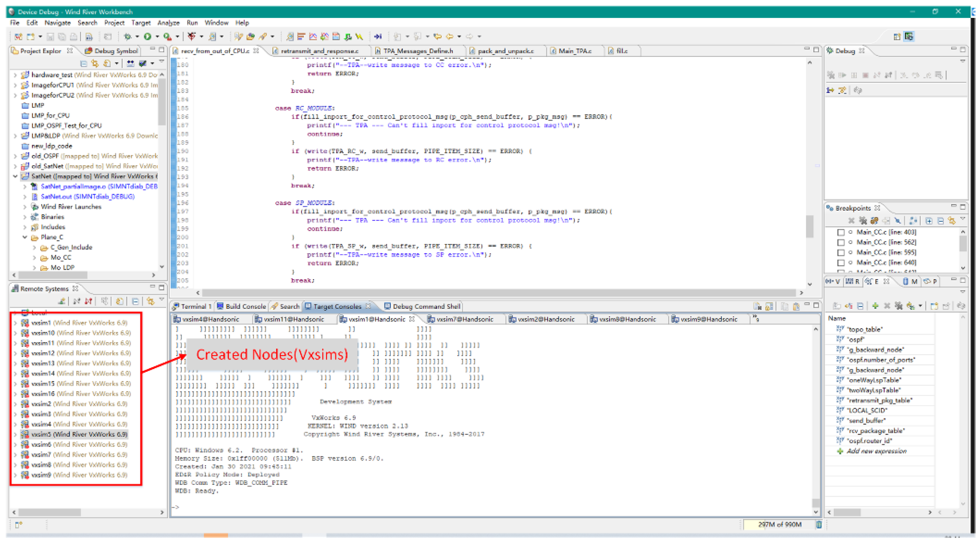This screenshot has height=545, width=980.
Task: Click Collapse All icon in Breakpoints toolbar
Action: 940,221
